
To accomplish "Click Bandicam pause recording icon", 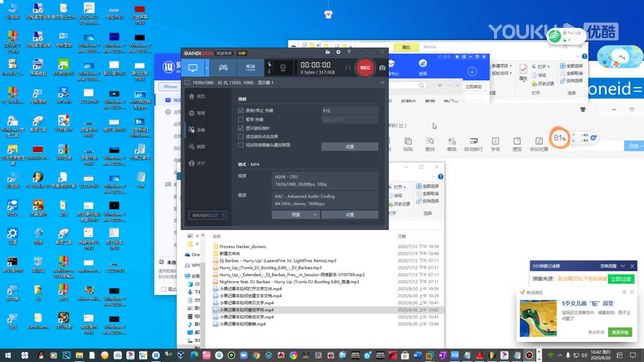I will coord(348,67).
